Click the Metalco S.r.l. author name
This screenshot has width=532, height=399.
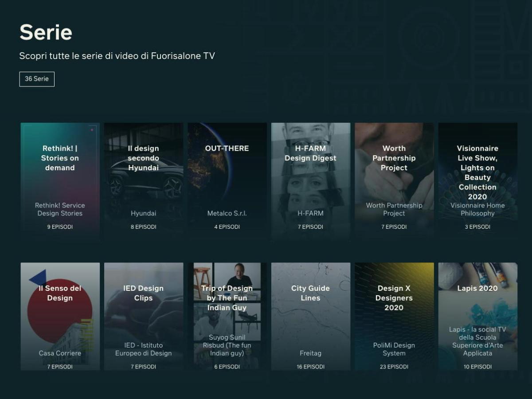click(x=227, y=213)
